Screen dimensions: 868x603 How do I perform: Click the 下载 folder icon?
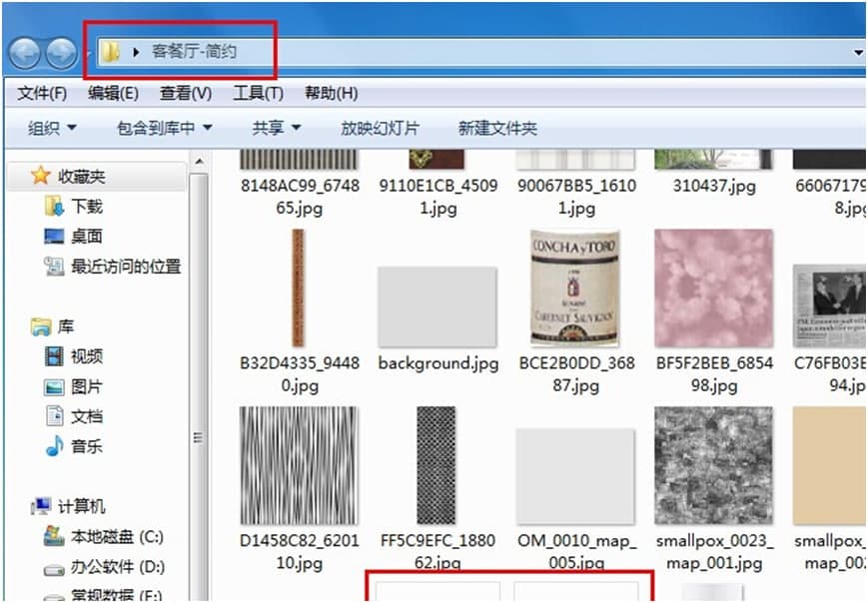[54, 207]
